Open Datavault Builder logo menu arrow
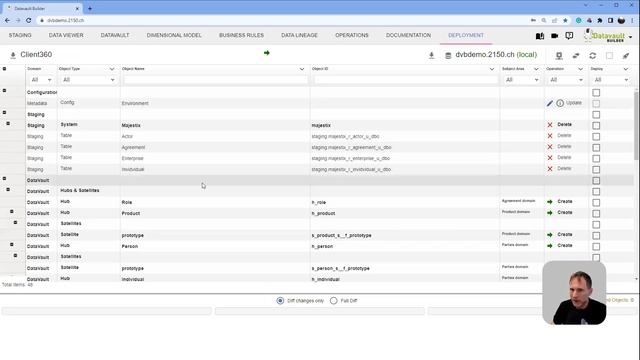The width and height of the screenshot is (640, 360). pyautogui.click(x=630, y=37)
